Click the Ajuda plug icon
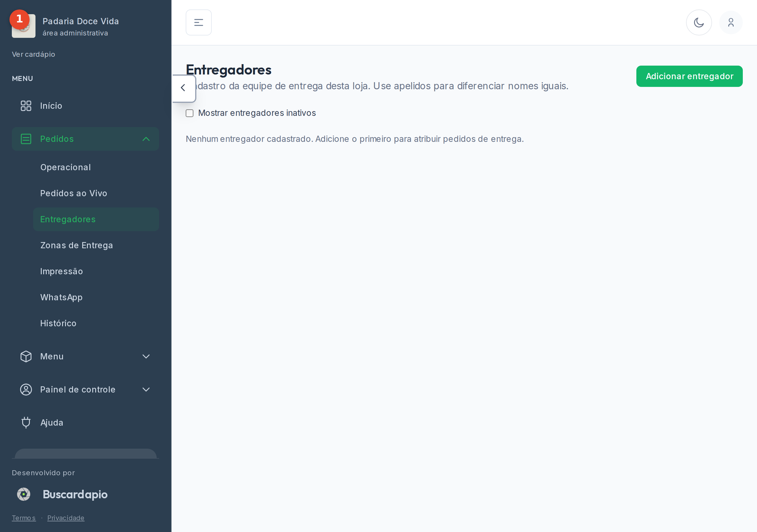The height and width of the screenshot is (532, 757). coord(26,422)
